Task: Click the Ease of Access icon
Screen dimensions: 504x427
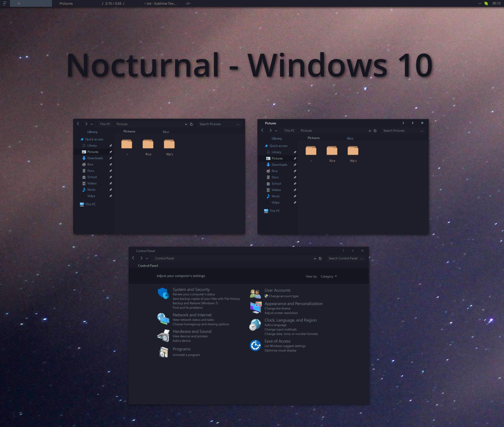Action: pyautogui.click(x=255, y=345)
